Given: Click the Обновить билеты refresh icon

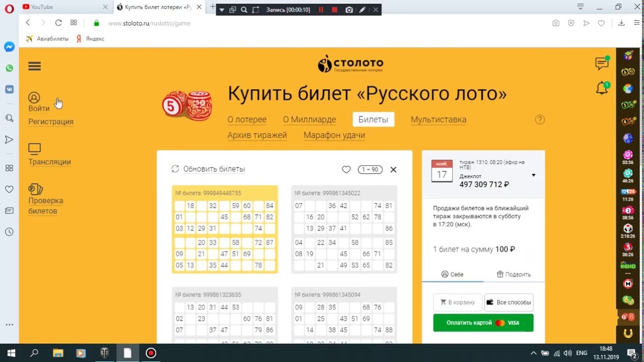Looking at the screenshot, I should 175,169.
